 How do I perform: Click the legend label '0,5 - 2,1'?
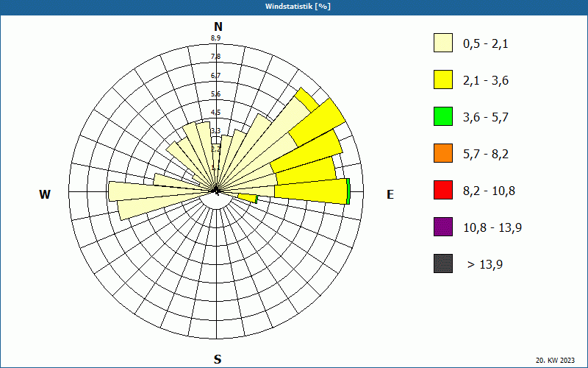point(486,44)
